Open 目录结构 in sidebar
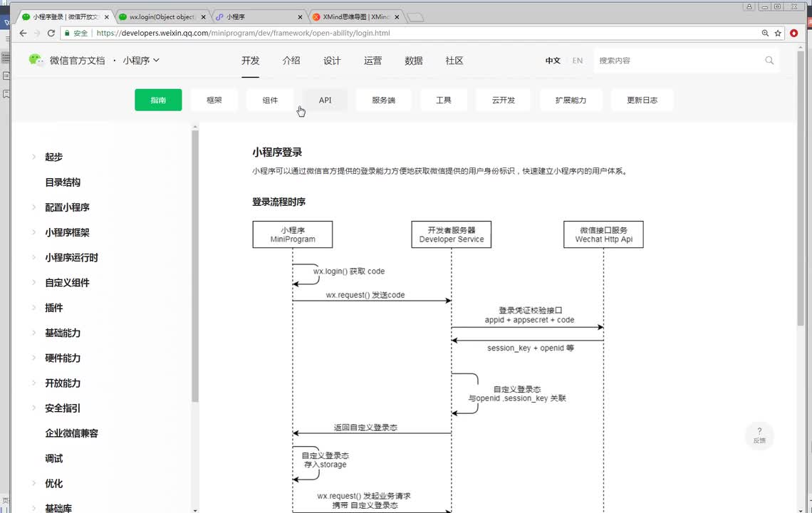 coord(63,182)
